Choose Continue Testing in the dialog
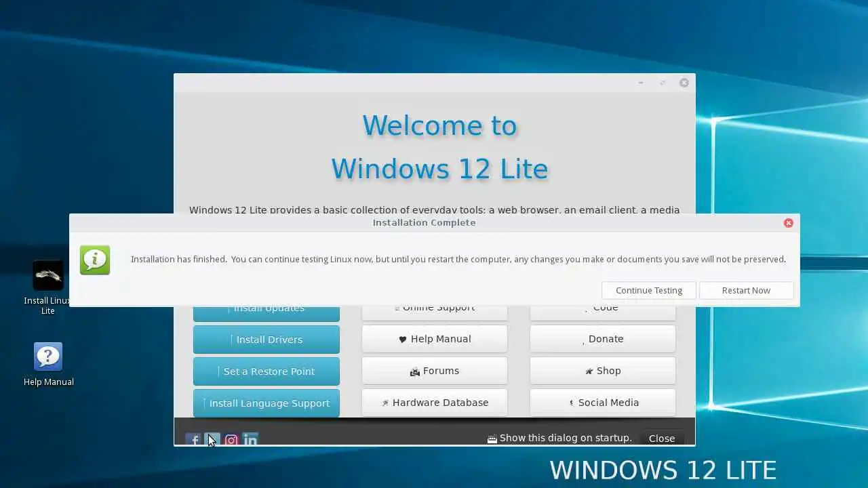 point(649,290)
